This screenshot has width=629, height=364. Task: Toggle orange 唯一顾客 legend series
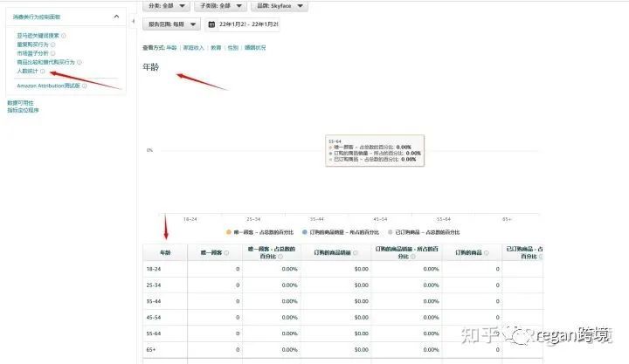pyautogui.click(x=259, y=232)
